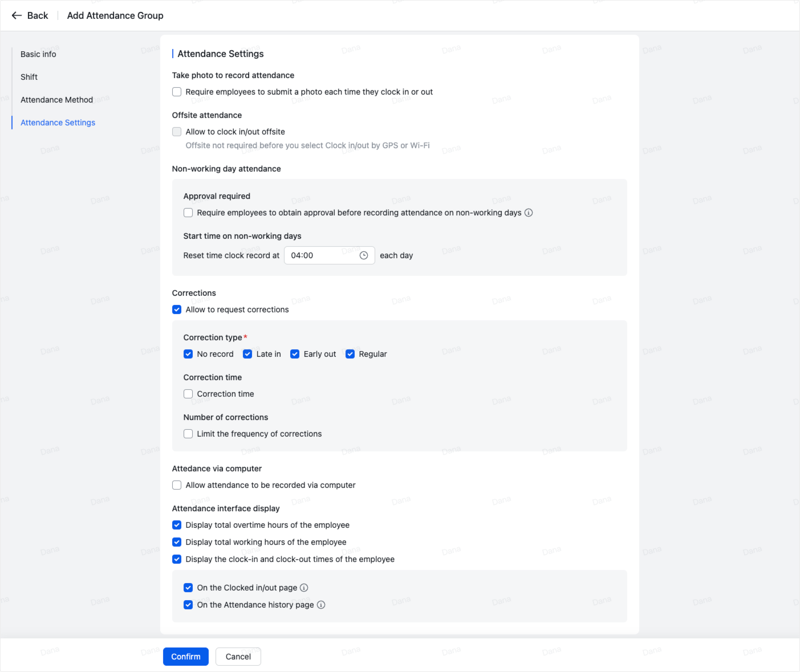Open the clock icon in the time field
Viewport: 800px width, 672px height.
(363, 255)
